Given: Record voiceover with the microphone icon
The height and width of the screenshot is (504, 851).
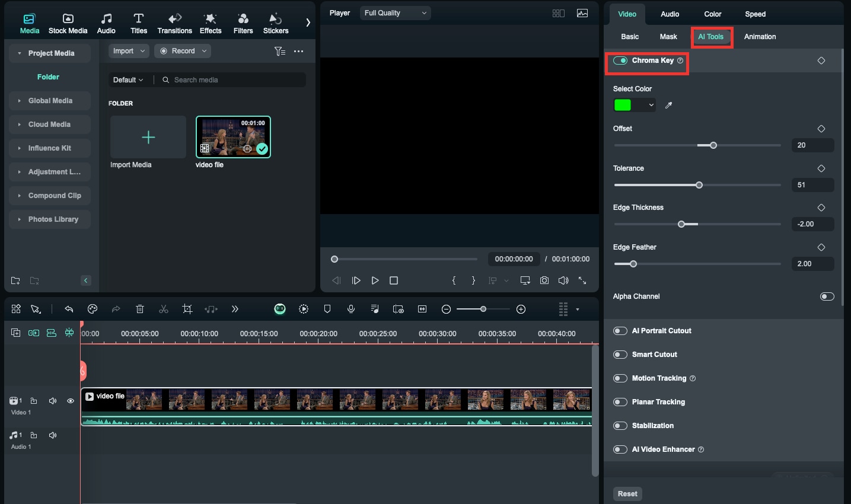Looking at the screenshot, I should click(351, 309).
